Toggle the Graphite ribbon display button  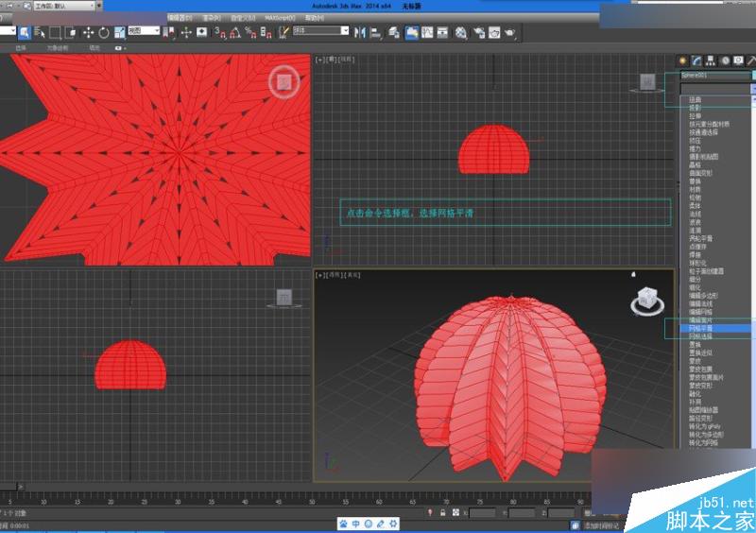(x=412, y=32)
